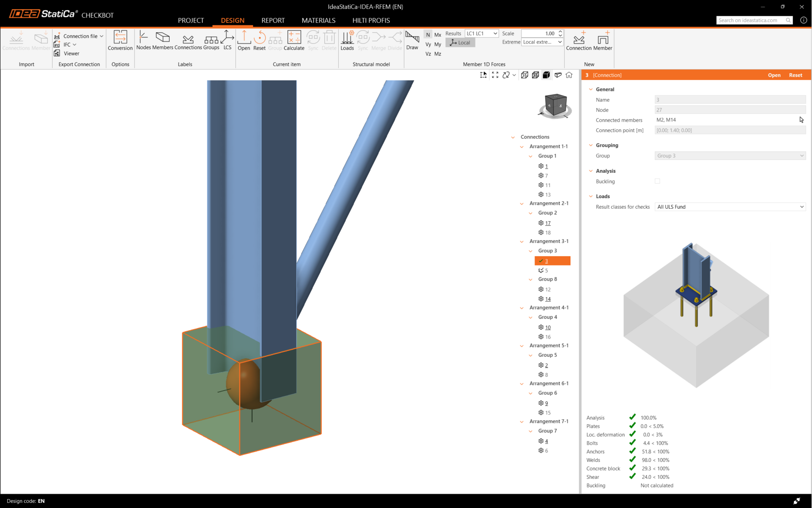812x508 pixels.
Task: Open Result classes for checks dropdown
Action: tap(730, 207)
